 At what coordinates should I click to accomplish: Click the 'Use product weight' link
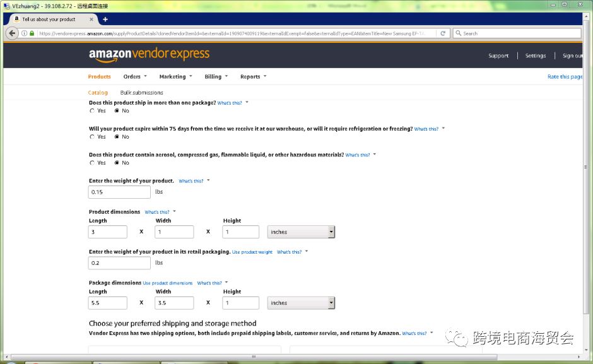point(252,252)
